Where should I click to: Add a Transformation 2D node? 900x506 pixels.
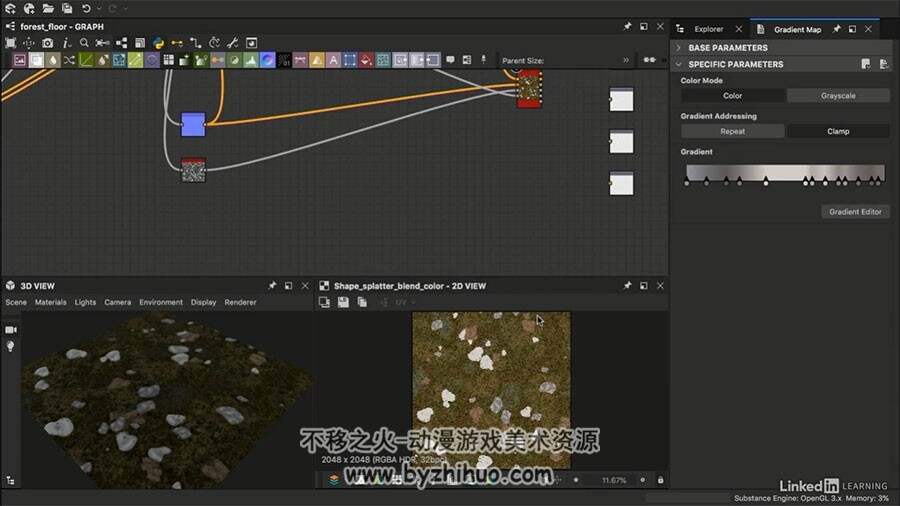tap(350, 60)
